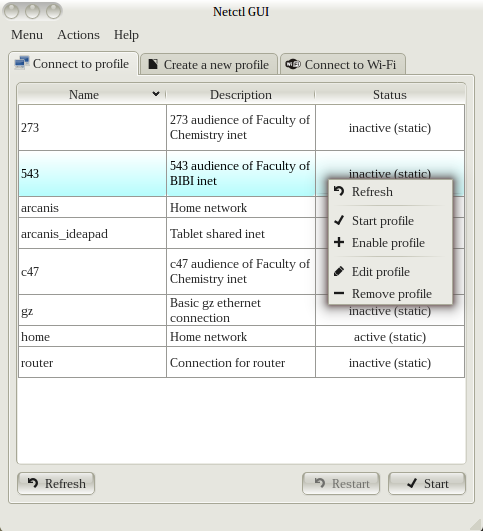Image resolution: width=483 pixels, height=531 pixels.
Task: Open the Menu dropdown in menu bar
Action: point(27,35)
